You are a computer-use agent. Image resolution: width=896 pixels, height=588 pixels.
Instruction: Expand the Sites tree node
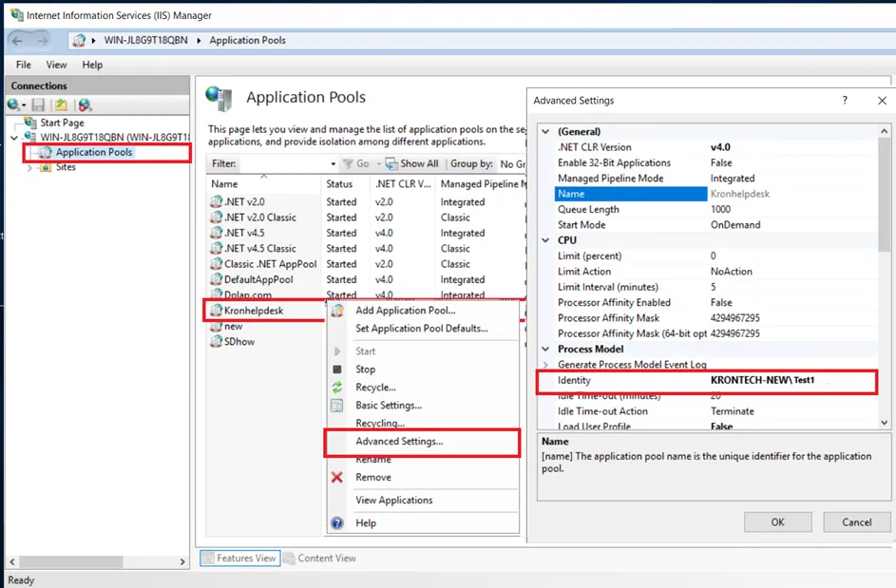tap(29, 167)
